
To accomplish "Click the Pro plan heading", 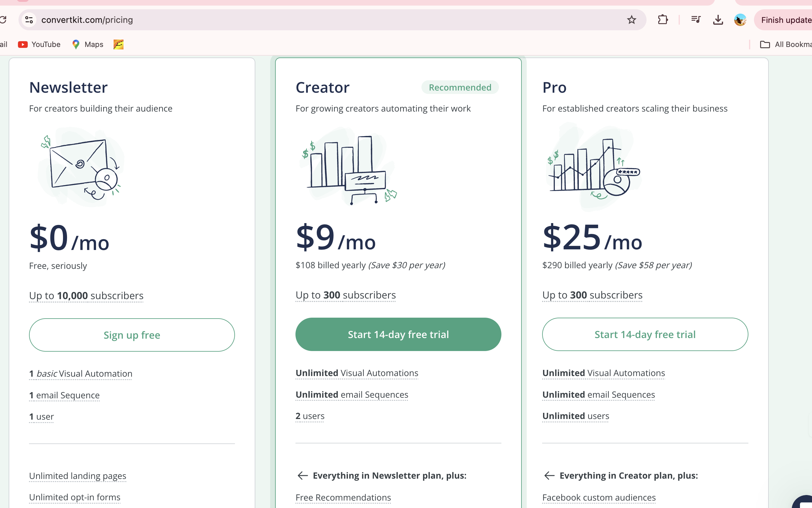I will (555, 87).
